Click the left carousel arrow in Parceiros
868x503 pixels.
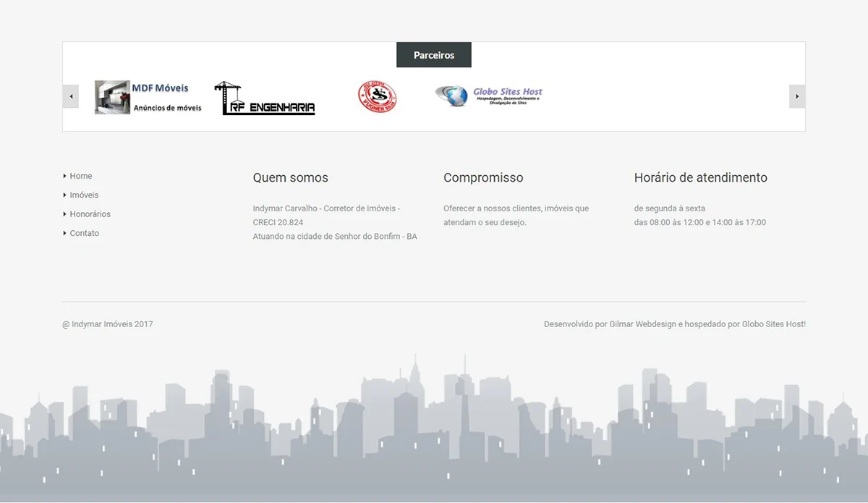point(71,96)
